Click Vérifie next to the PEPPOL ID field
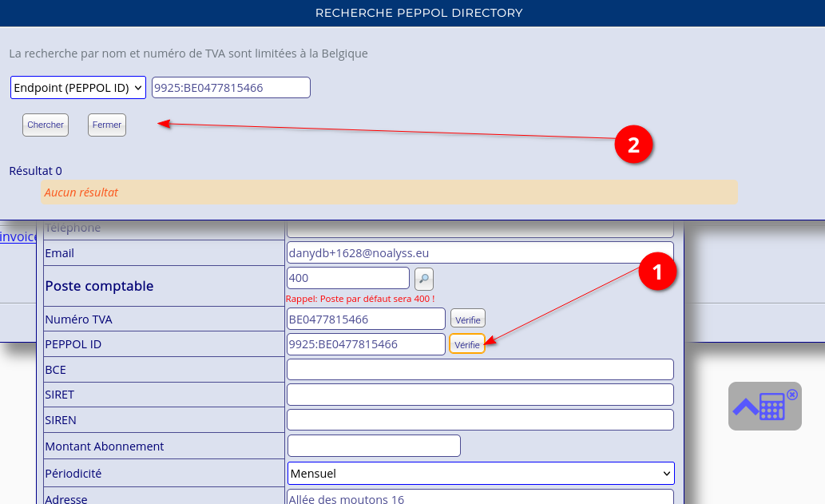Viewport: 825px width, 504px height. click(x=467, y=344)
